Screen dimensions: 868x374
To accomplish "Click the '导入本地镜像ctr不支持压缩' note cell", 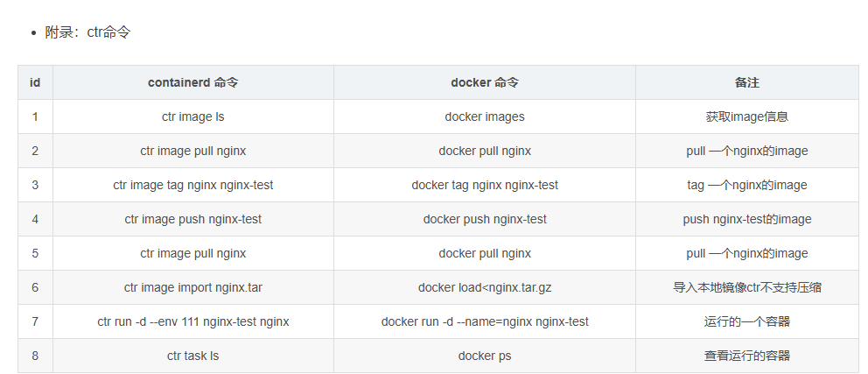I will coord(746,287).
